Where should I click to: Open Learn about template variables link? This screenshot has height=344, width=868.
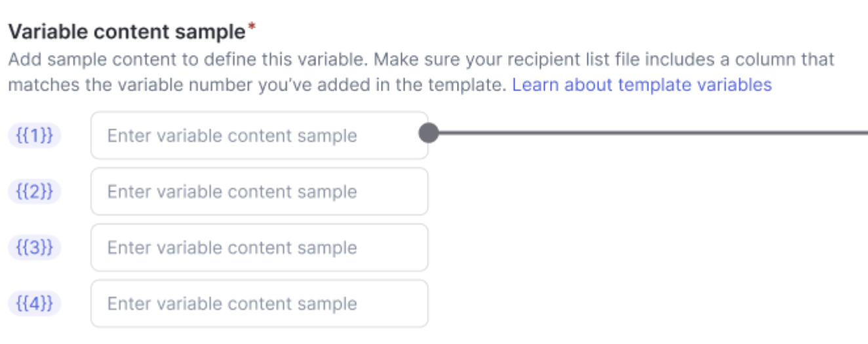coord(642,85)
